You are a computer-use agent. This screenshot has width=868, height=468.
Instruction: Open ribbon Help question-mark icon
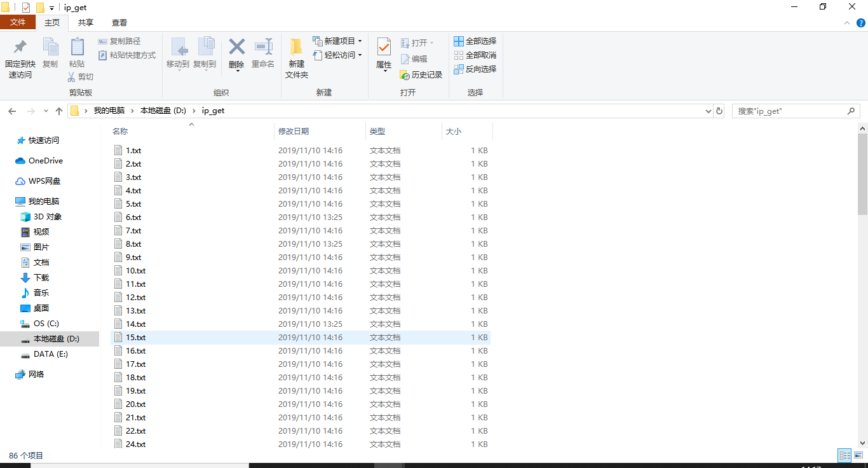(x=860, y=23)
